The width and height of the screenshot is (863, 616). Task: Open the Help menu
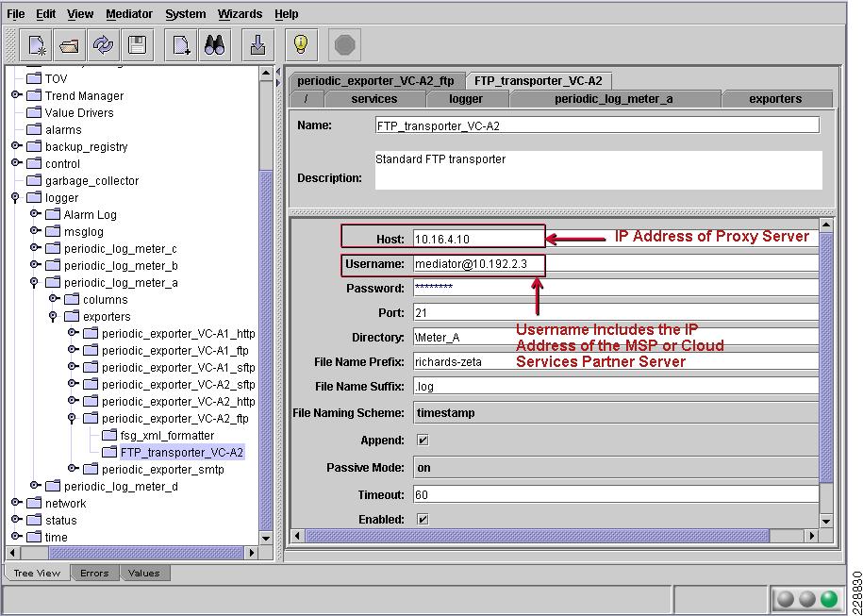(286, 14)
